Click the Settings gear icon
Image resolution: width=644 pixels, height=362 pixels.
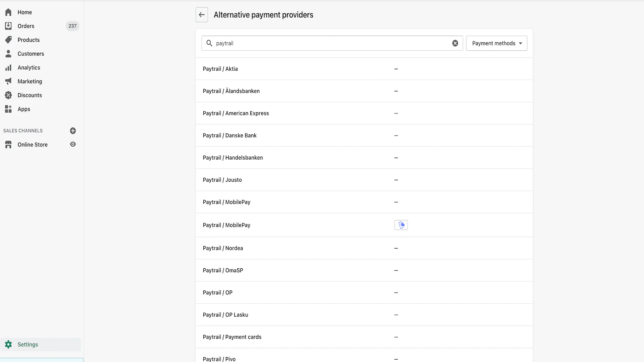[x=8, y=344]
